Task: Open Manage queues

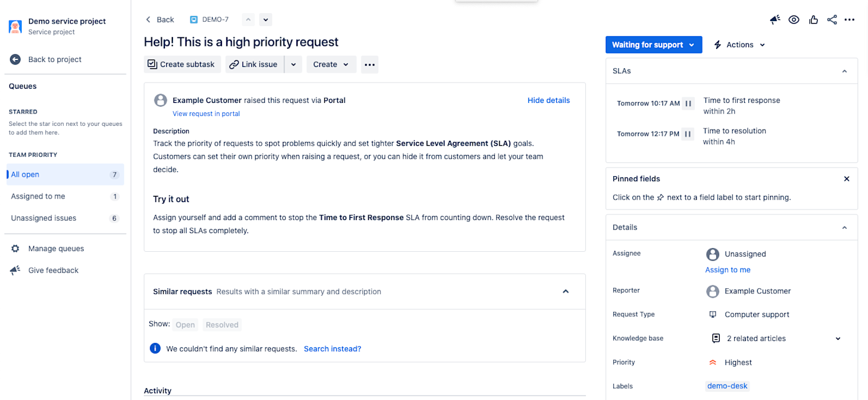Action: point(56,249)
